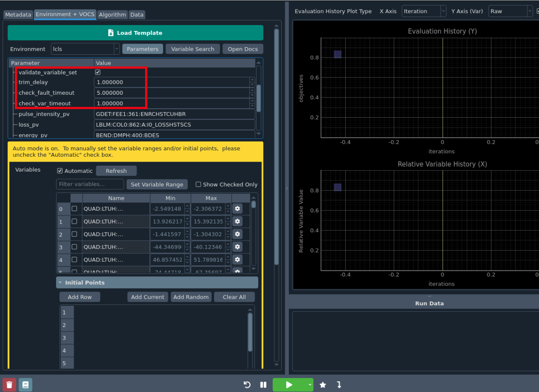This screenshot has height=392, width=539.
Task: Uncheck the Automatic checkbox
Action: coord(60,171)
